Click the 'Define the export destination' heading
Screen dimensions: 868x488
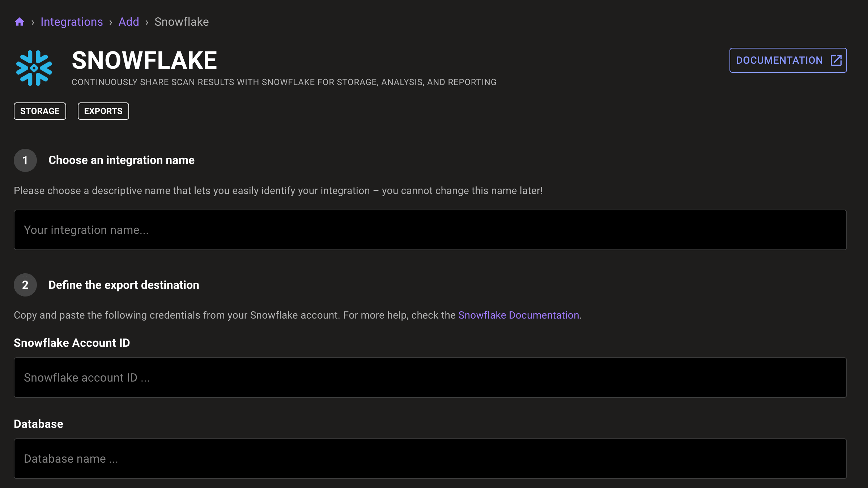tap(124, 285)
